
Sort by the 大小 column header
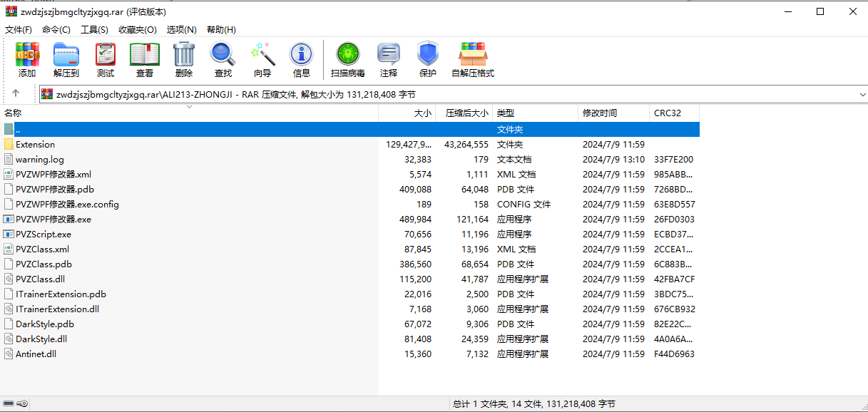pos(407,113)
